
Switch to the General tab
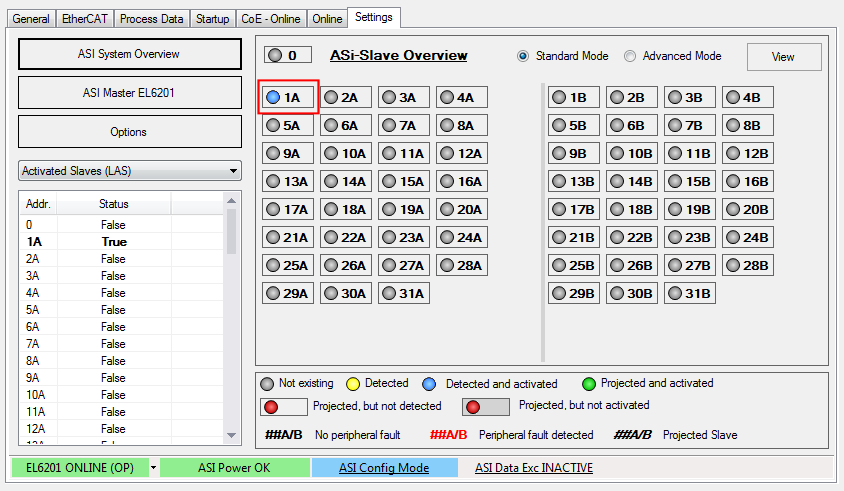31,19
